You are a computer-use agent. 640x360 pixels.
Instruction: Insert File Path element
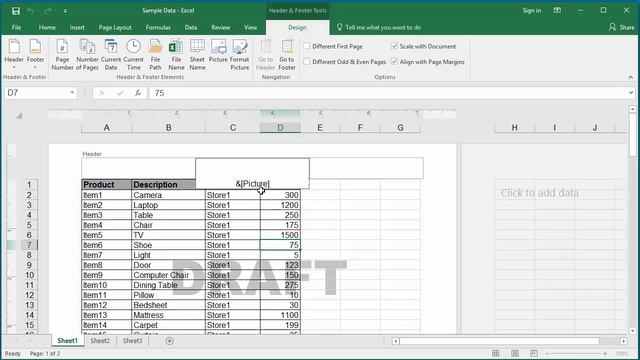156,54
